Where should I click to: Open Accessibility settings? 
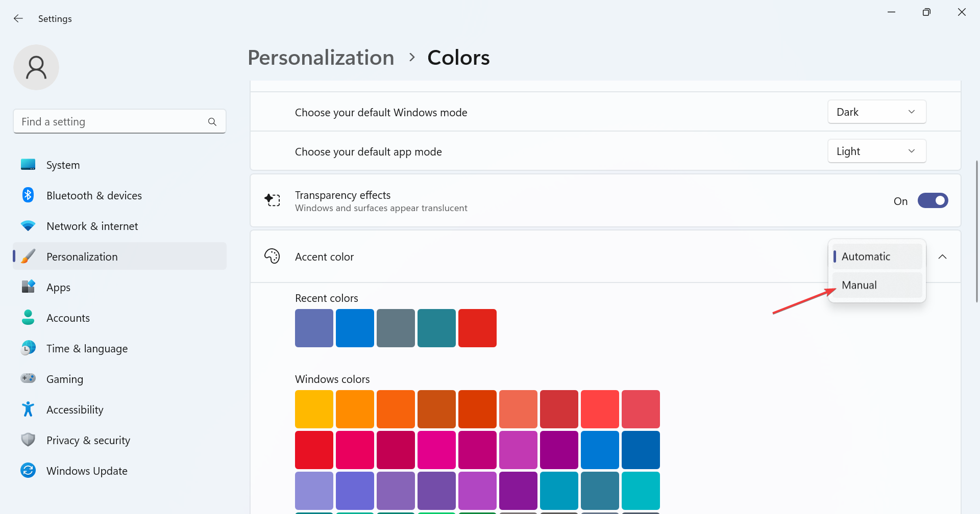(119, 409)
